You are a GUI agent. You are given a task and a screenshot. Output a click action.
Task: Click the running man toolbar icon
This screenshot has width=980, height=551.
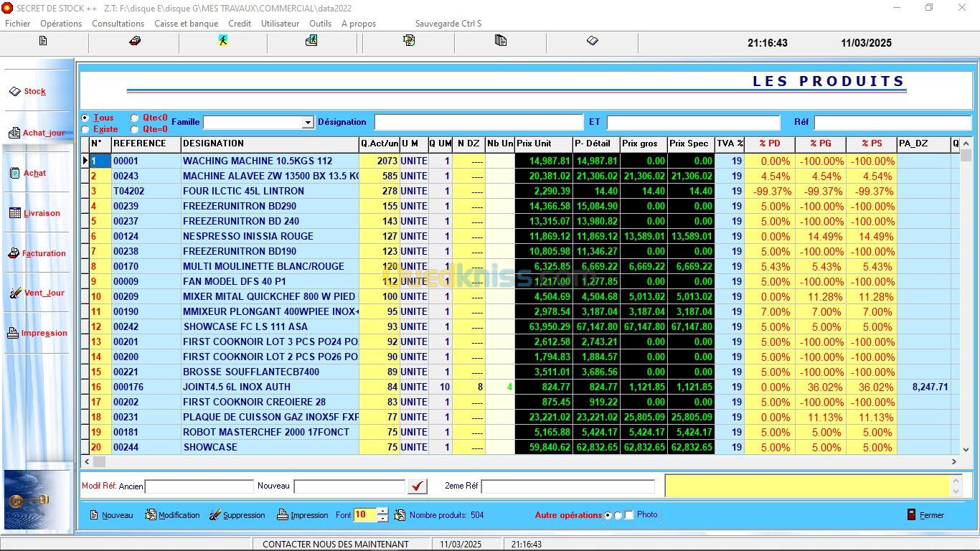click(223, 42)
